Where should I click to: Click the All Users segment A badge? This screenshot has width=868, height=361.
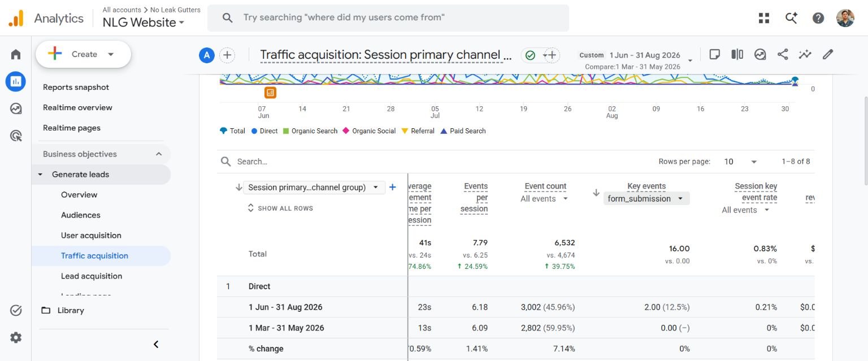[207, 55]
